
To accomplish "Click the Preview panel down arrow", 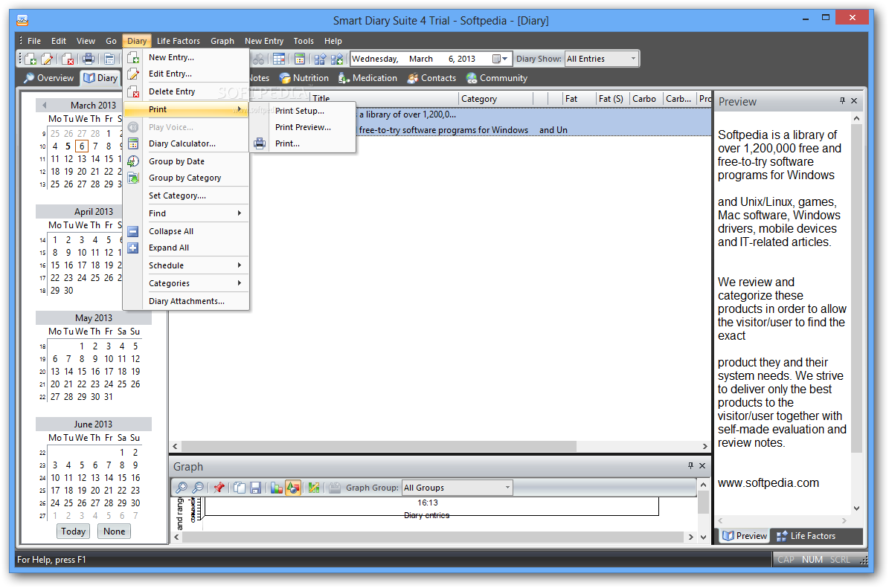I will (x=857, y=508).
